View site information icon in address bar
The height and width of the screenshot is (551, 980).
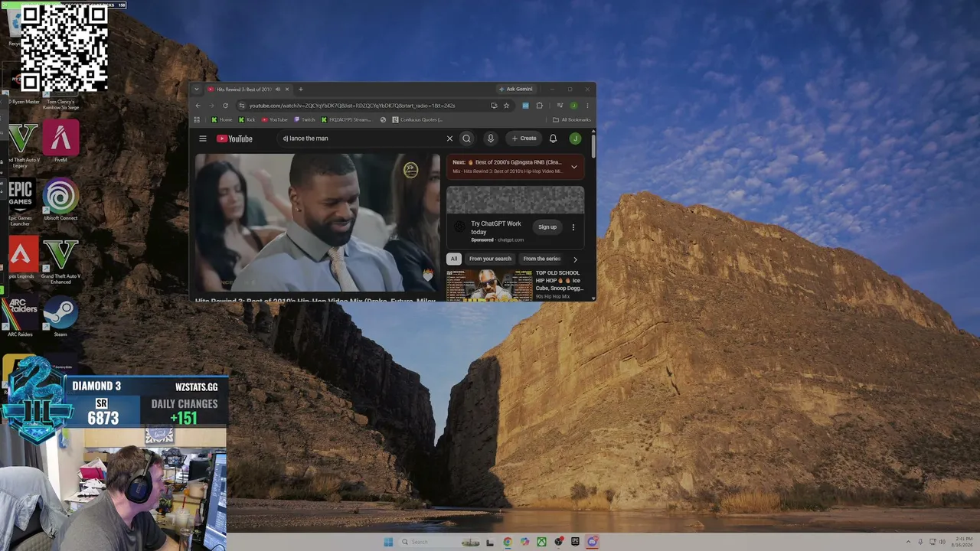tap(242, 106)
